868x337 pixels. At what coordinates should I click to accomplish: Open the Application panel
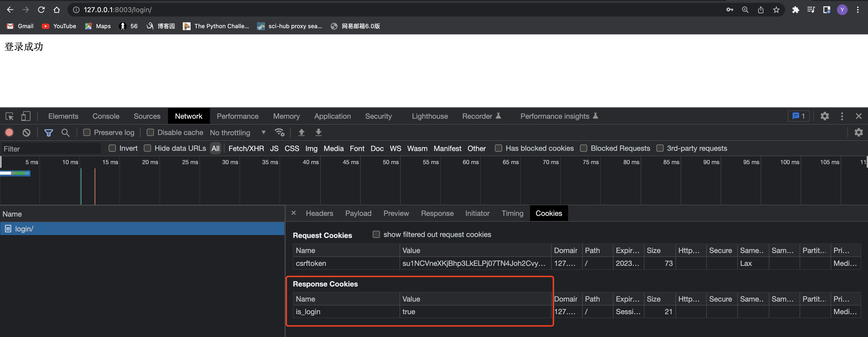tap(332, 116)
